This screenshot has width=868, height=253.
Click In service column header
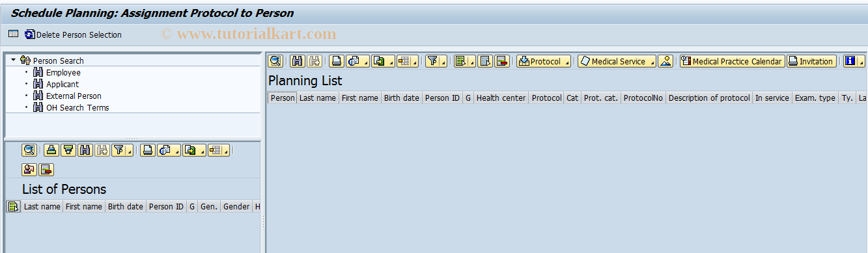coord(772,98)
